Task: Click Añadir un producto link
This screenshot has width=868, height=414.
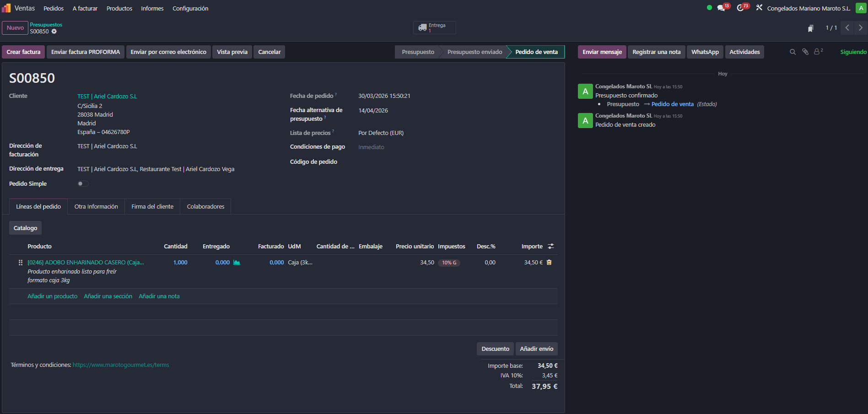Action: coord(53,296)
